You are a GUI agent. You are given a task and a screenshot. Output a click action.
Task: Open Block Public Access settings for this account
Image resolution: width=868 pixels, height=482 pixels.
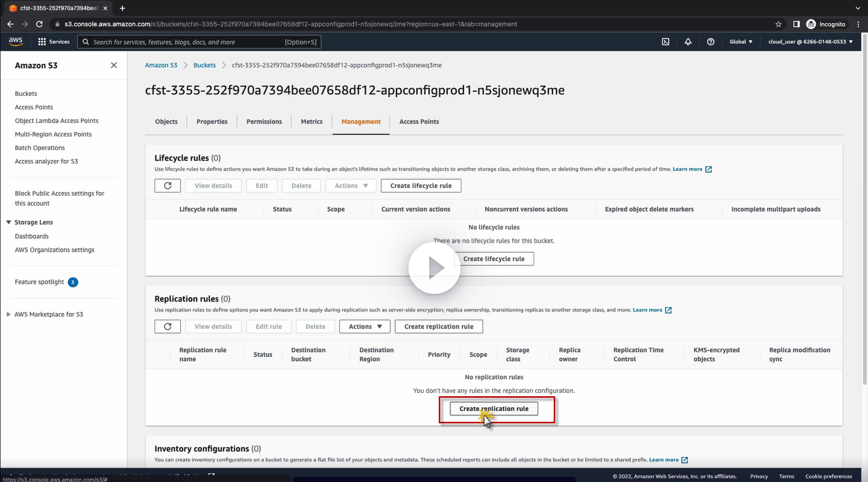point(60,198)
